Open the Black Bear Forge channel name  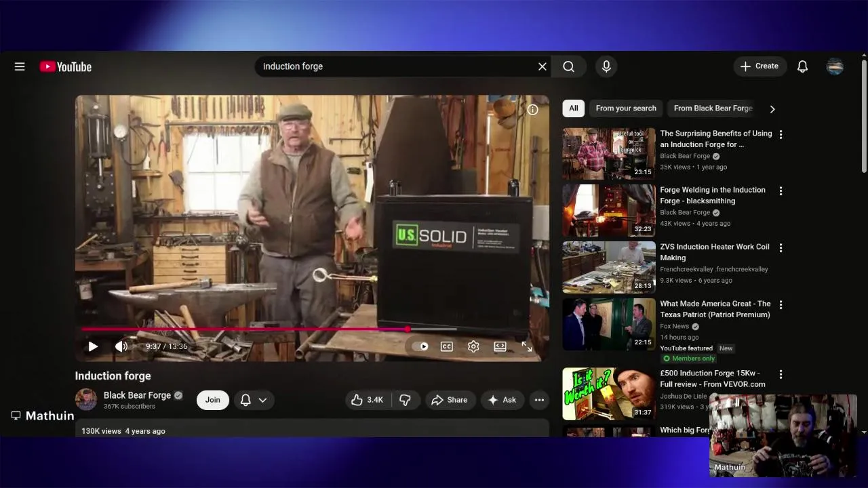(137, 395)
